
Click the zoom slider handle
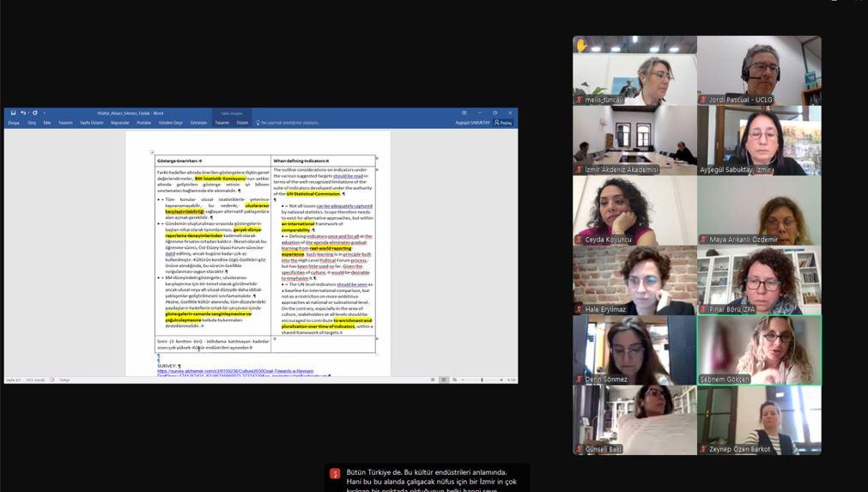click(482, 380)
